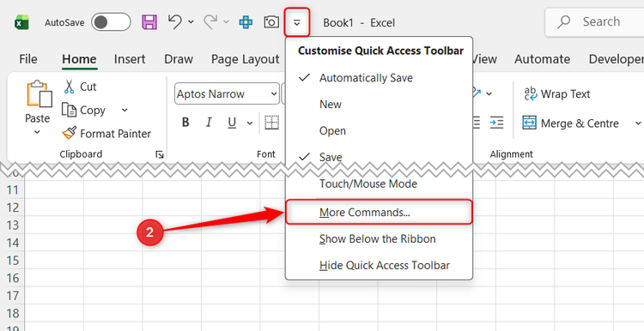Expand the Merge & Centre options arrow
The image size is (644, 331).
(x=638, y=123)
